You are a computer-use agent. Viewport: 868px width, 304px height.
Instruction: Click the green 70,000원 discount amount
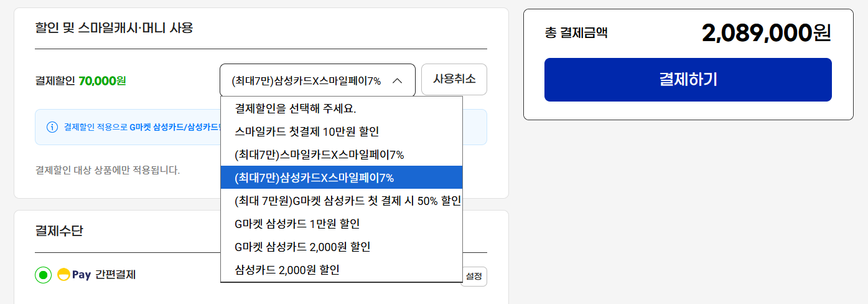[102, 80]
